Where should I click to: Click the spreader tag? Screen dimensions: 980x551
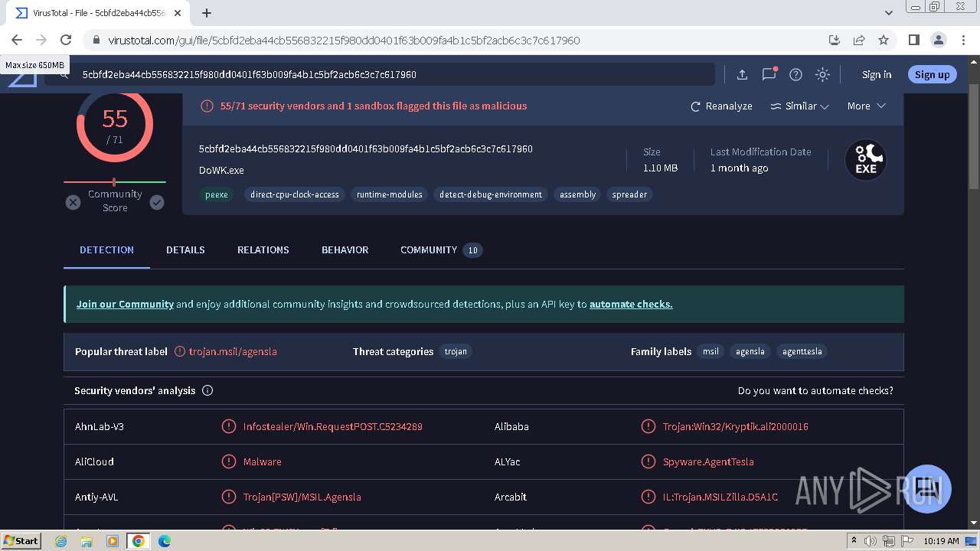(x=629, y=194)
